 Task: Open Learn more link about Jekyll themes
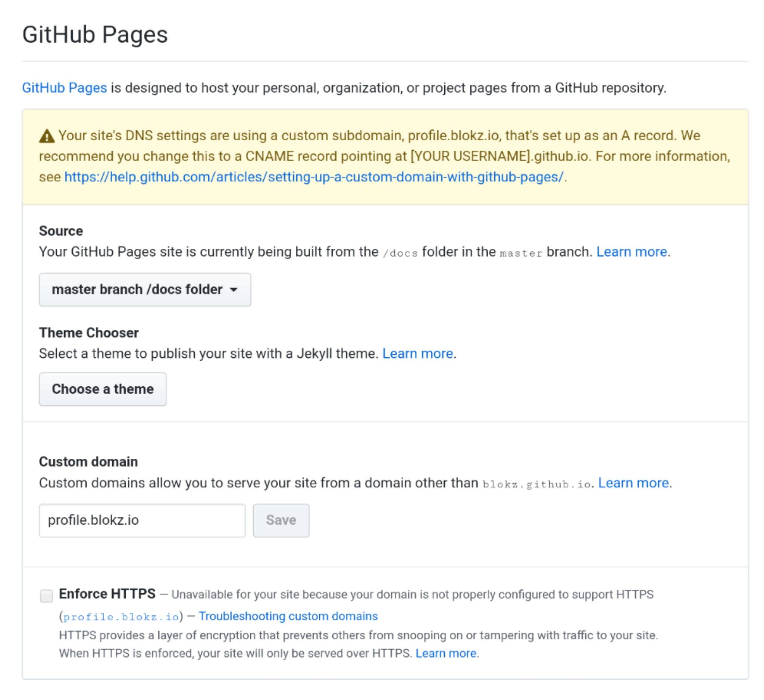417,354
